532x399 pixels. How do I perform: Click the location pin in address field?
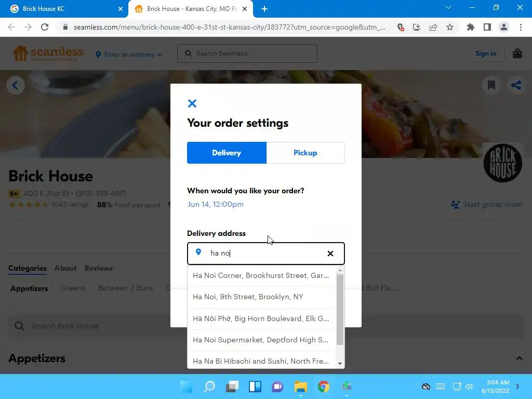pos(198,252)
